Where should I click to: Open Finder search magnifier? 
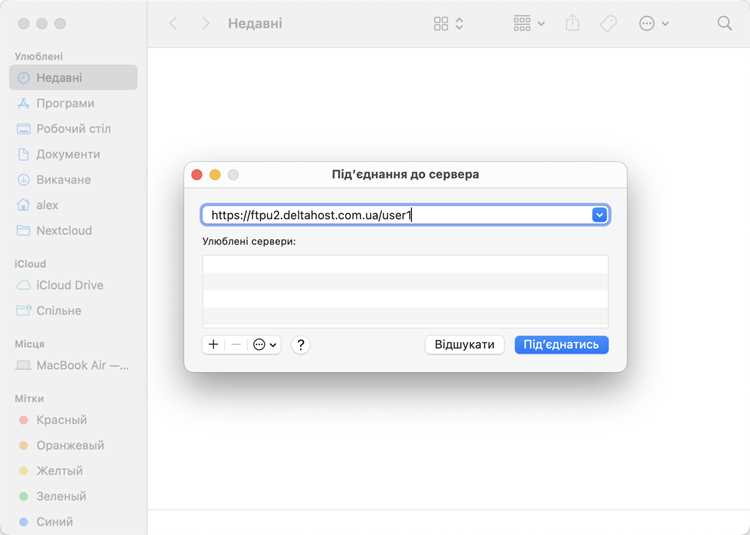tap(725, 23)
